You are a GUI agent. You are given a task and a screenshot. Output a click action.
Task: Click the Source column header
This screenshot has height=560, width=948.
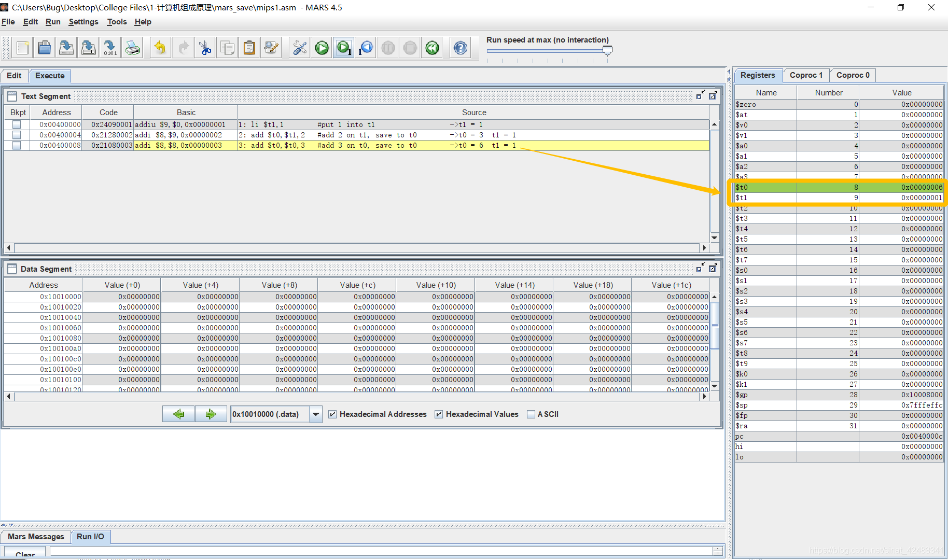473,113
